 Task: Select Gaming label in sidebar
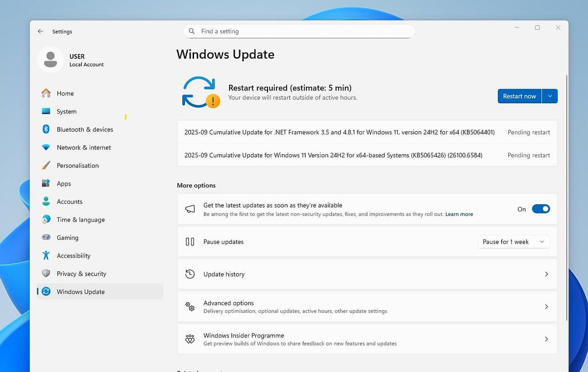click(68, 238)
